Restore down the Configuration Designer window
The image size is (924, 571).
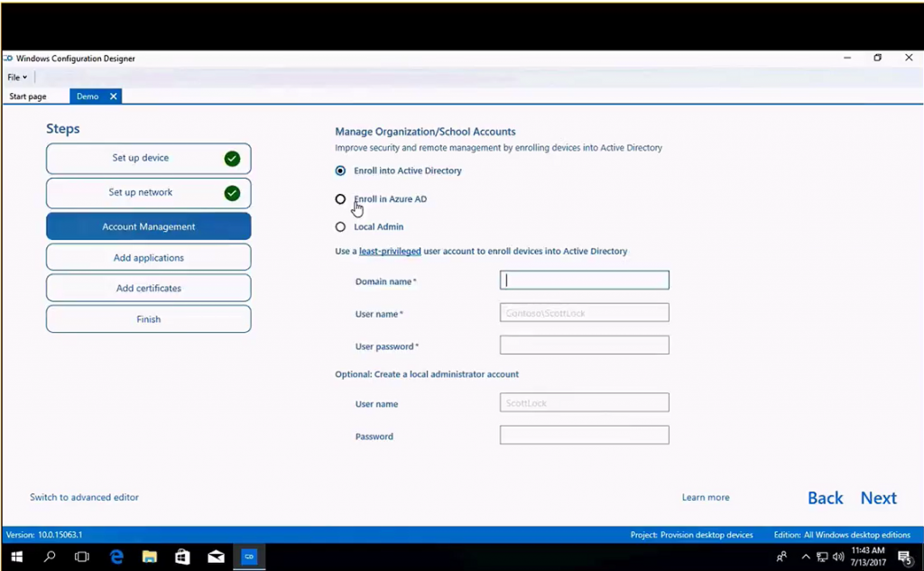tap(877, 58)
